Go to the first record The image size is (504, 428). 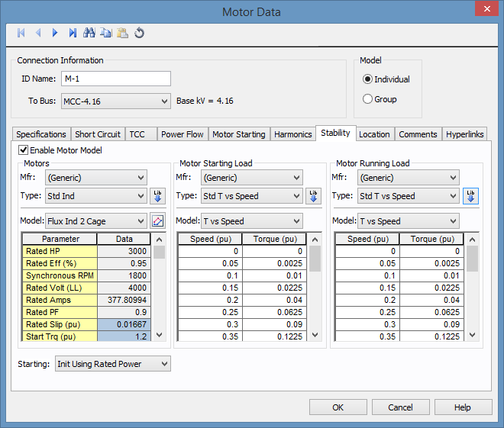tap(21, 33)
